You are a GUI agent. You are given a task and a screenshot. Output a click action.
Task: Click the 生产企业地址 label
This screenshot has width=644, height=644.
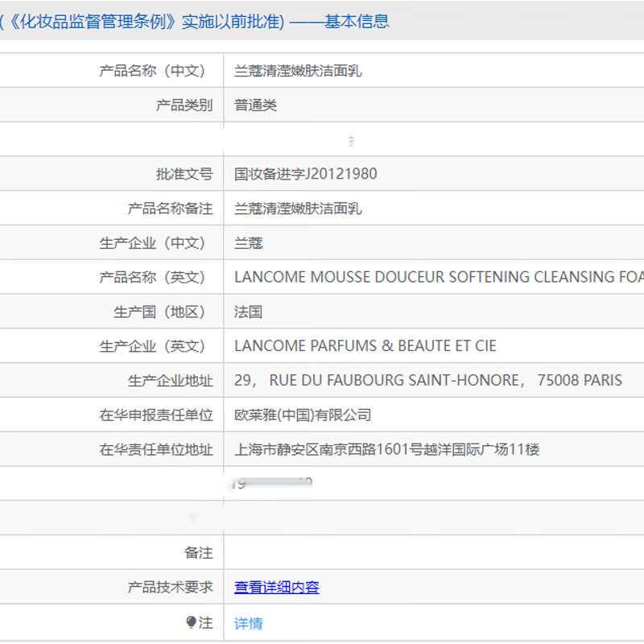[170, 381]
